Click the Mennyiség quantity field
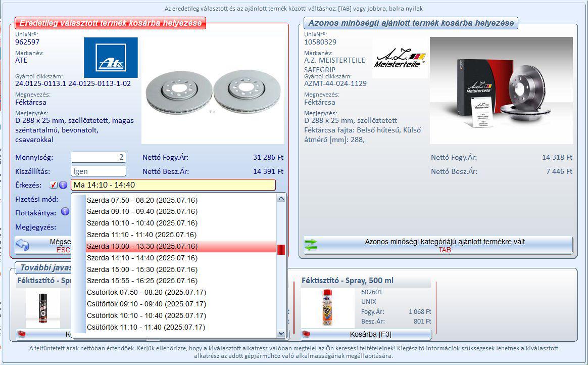This screenshot has width=588, height=365. click(x=99, y=157)
